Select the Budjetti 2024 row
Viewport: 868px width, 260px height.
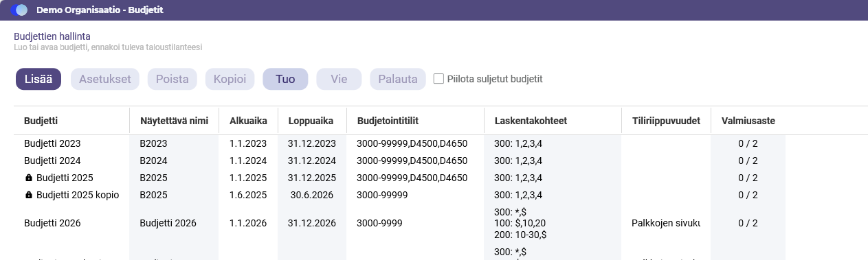[399, 161]
